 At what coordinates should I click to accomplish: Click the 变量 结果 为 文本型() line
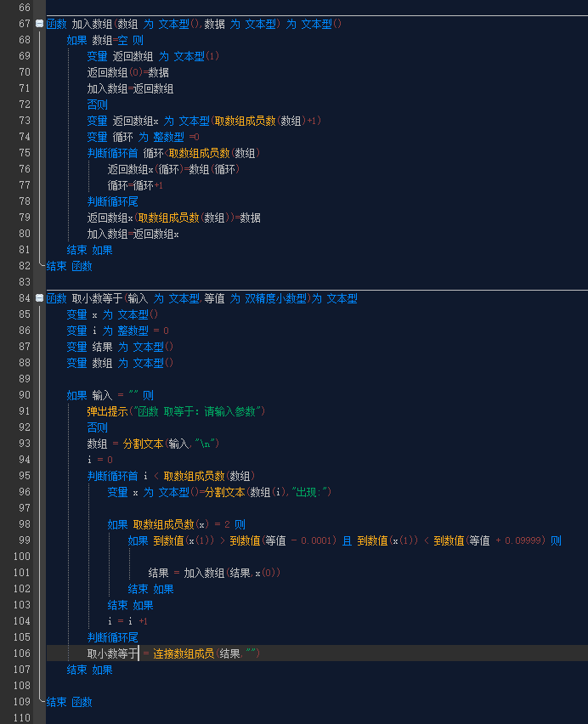[x=120, y=348]
